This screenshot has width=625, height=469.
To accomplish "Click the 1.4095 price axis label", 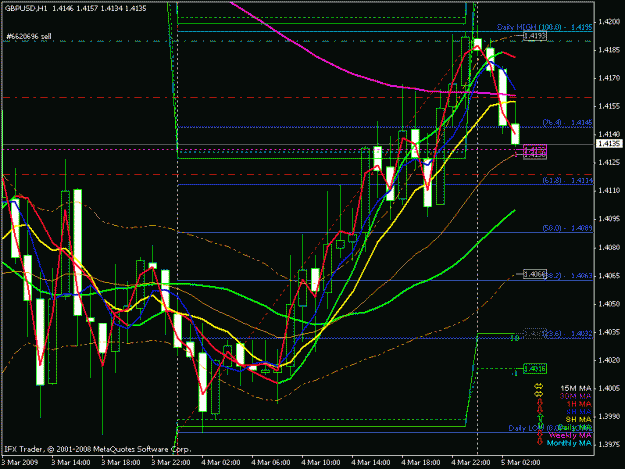I will point(609,219).
